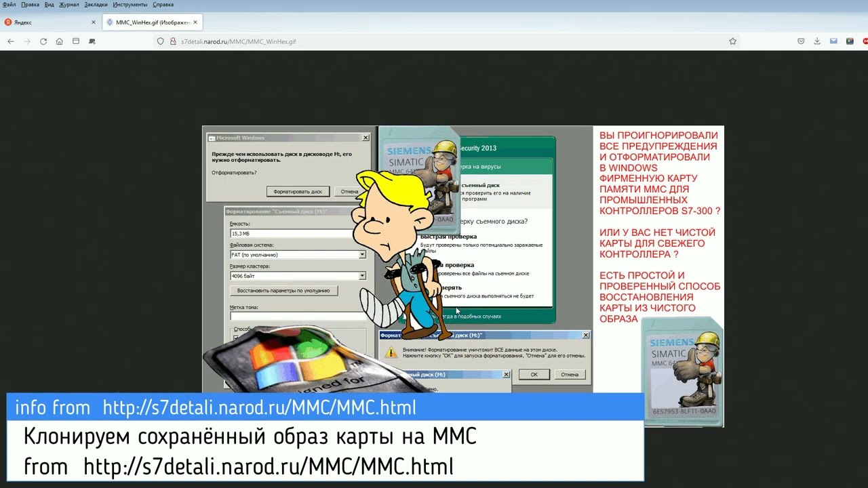Click Отмена in the format warning dialog

[x=570, y=374]
